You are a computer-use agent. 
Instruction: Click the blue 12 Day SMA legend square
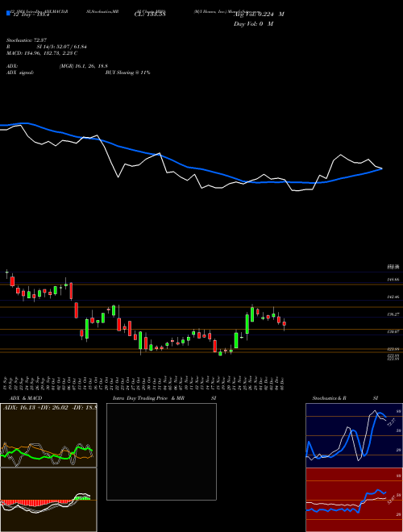[x=8, y=13]
